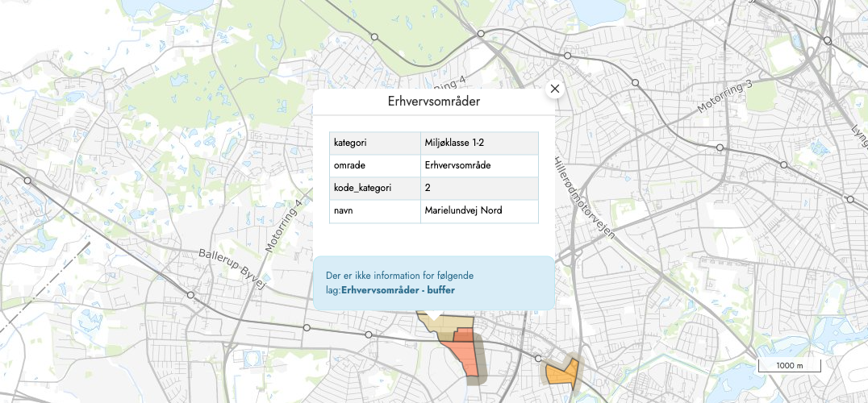Click the 'Erhvervsområde' omrade value cell
Viewport: 868px width, 403px height.
pos(457,165)
